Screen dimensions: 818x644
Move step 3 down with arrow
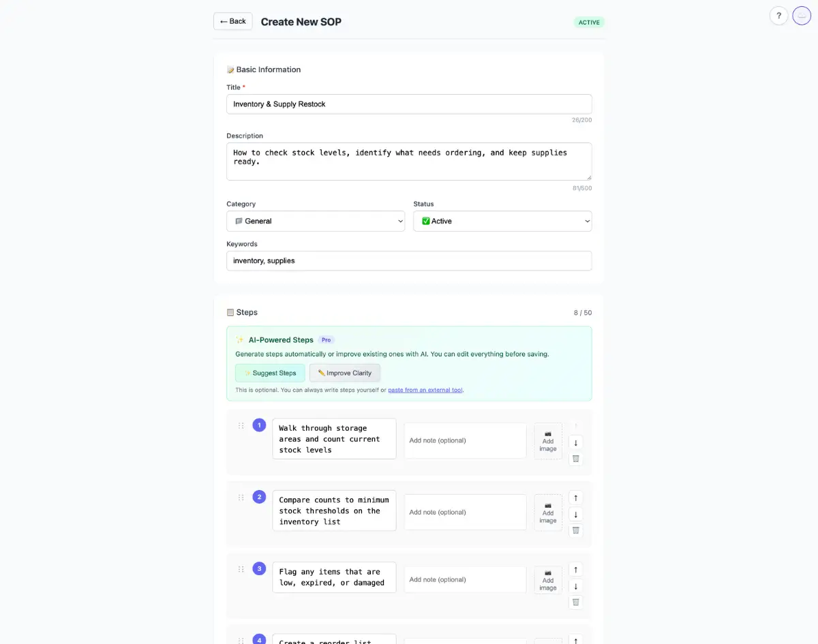576,586
